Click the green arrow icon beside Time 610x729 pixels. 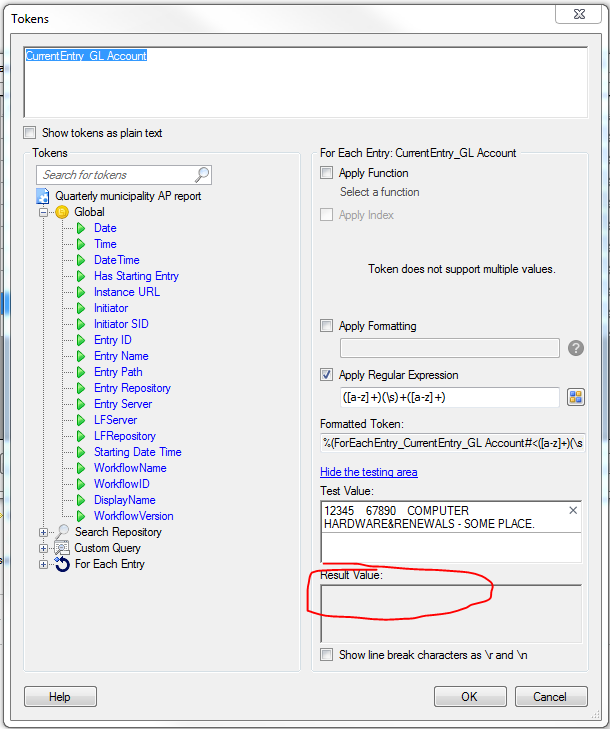pyautogui.click(x=81, y=244)
